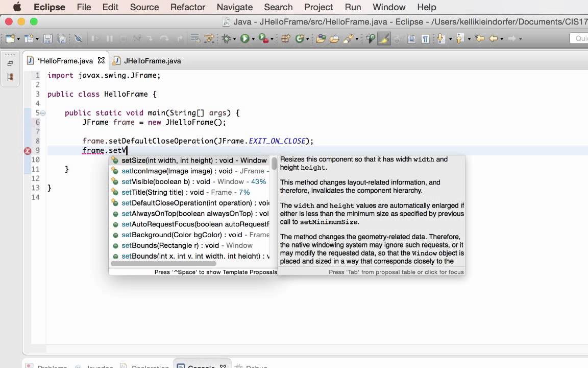The height and width of the screenshot is (368, 588).
Task: Choose setVisible(boolean b) proposal
Action: tap(190, 181)
